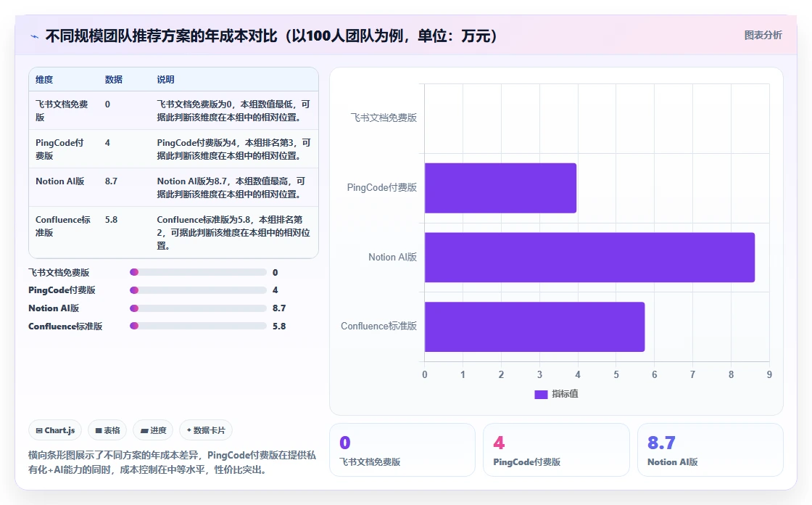Click the table data value 5.8
Viewport: 812px width, 505px height.
click(x=111, y=219)
